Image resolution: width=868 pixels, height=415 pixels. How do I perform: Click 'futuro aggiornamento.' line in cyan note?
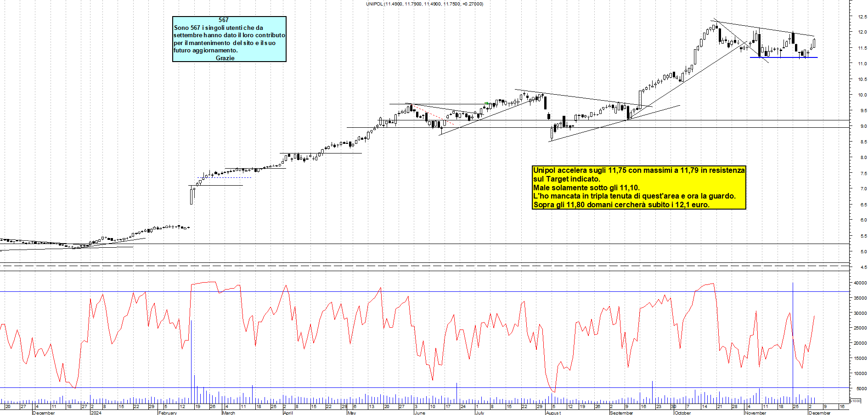206,50
